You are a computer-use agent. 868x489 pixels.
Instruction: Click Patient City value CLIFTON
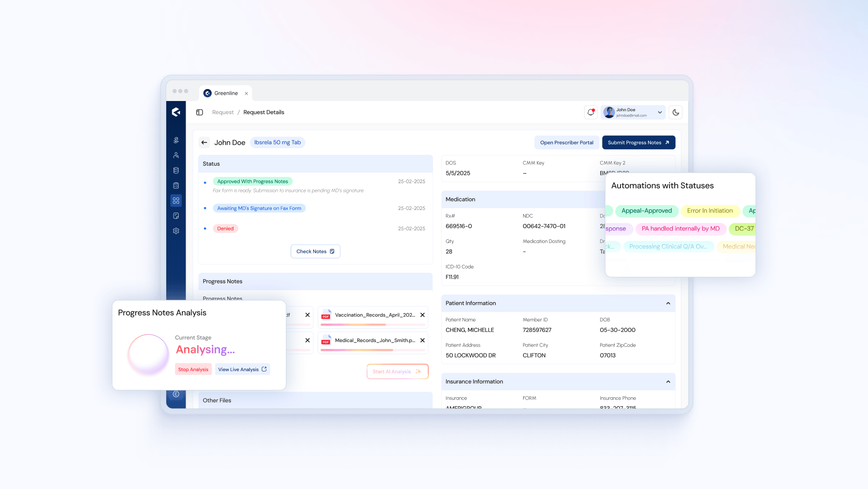(x=534, y=355)
